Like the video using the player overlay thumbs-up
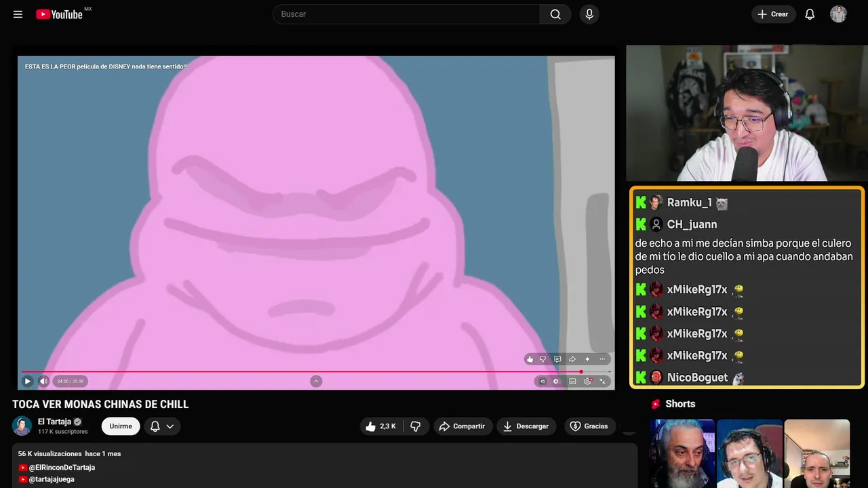Image resolution: width=868 pixels, height=488 pixels. (530, 359)
